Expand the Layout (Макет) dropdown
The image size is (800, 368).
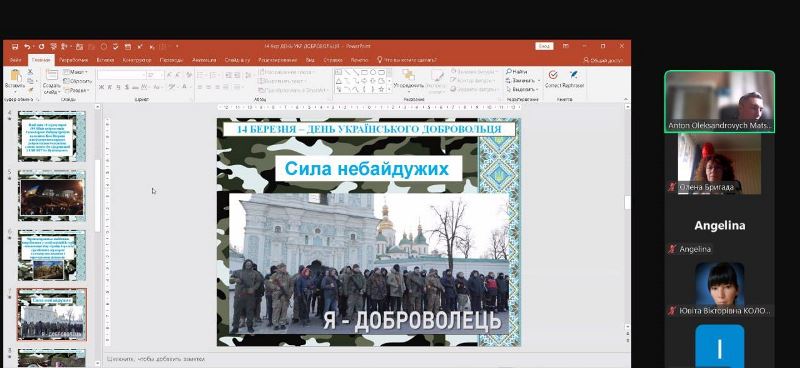click(76, 72)
